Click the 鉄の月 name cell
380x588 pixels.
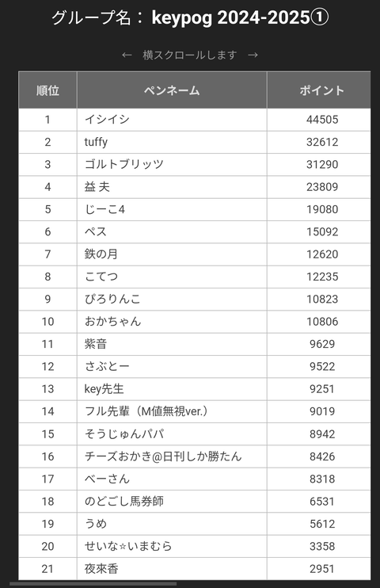[172, 254]
